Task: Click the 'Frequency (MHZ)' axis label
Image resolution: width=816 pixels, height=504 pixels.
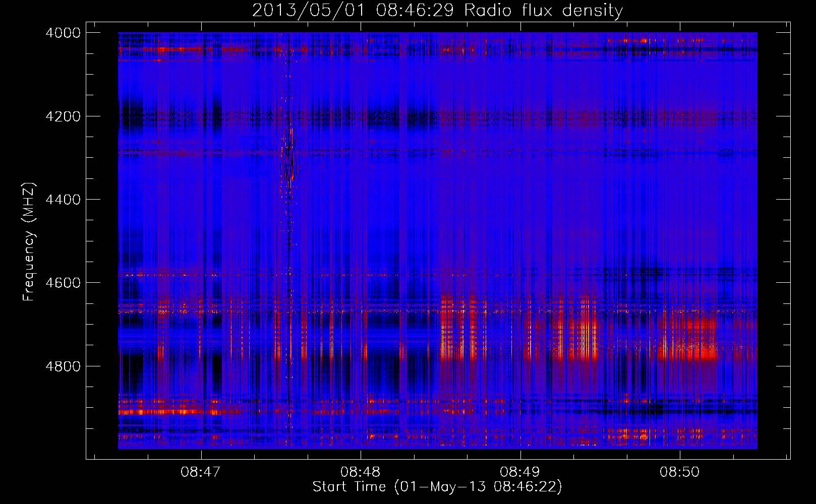Action: [x=29, y=242]
